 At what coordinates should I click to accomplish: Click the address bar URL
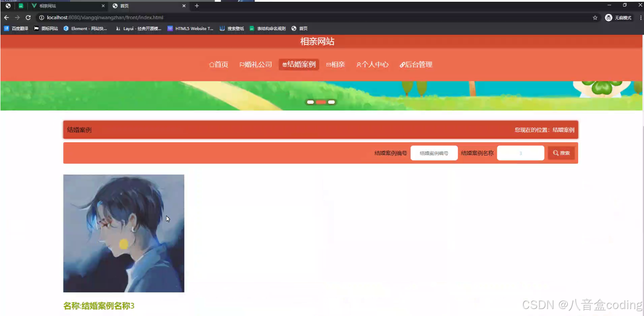click(105, 18)
